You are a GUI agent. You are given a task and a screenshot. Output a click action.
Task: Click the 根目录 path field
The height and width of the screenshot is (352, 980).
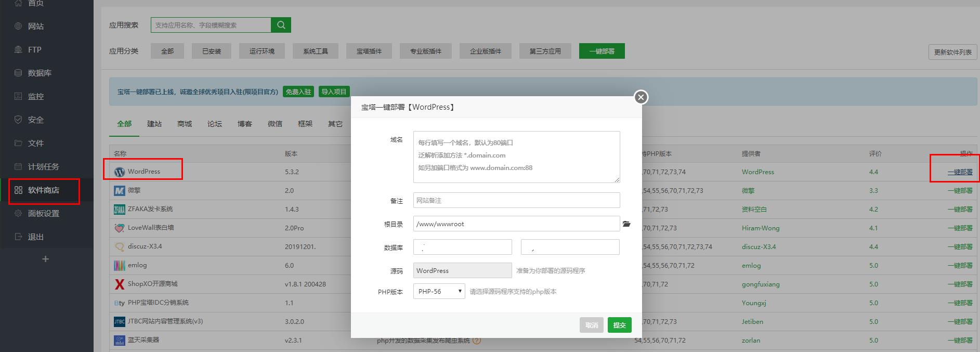[x=516, y=224]
